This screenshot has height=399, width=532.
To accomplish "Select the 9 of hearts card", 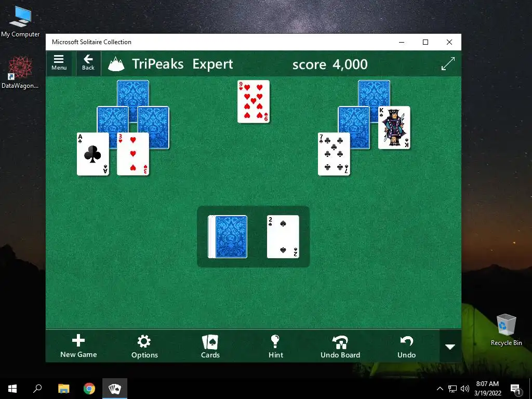I will pyautogui.click(x=254, y=101).
